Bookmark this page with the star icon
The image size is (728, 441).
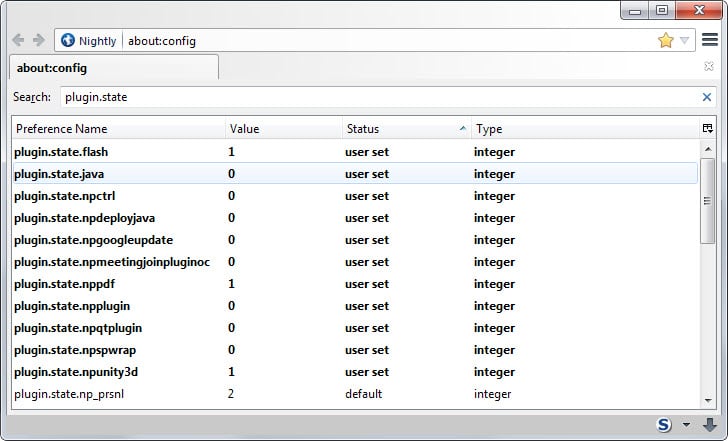(x=666, y=41)
